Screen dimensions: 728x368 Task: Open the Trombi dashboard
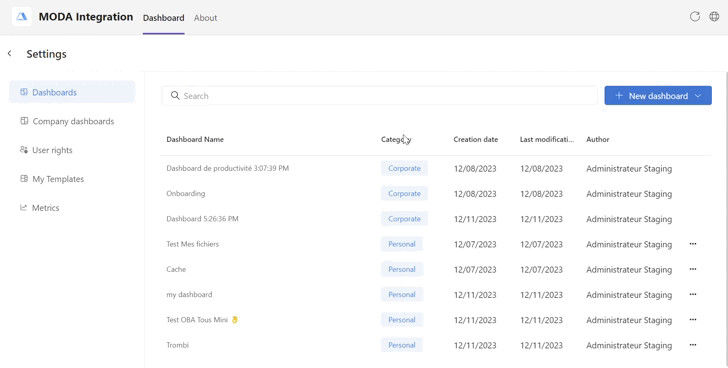(x=177, y=345)
